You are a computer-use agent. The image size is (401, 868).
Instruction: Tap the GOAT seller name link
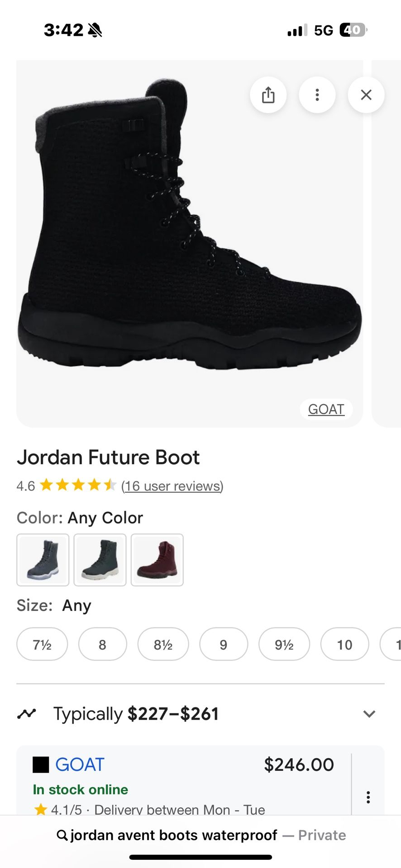pyautogui.click(x=80, y=764)
